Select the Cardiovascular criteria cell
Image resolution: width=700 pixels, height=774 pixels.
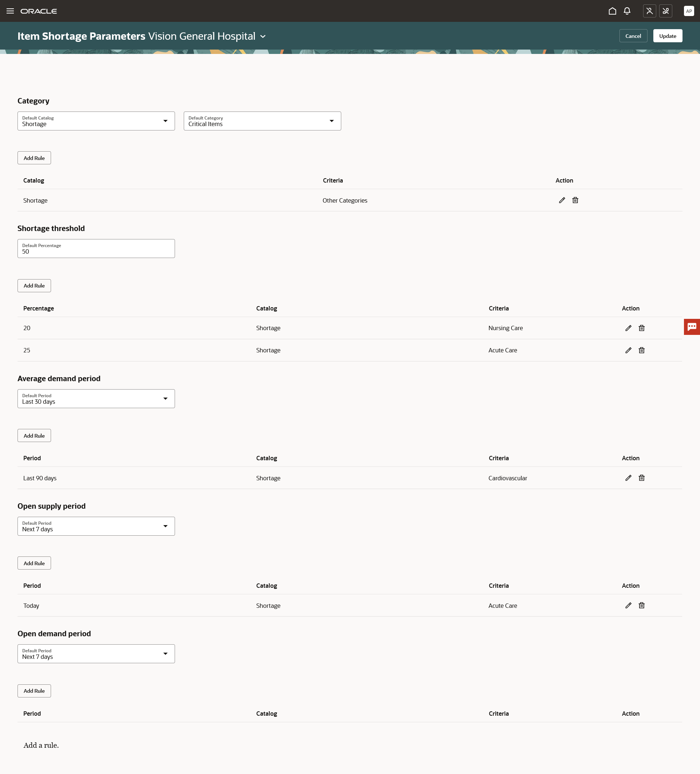tap(507, 478)
